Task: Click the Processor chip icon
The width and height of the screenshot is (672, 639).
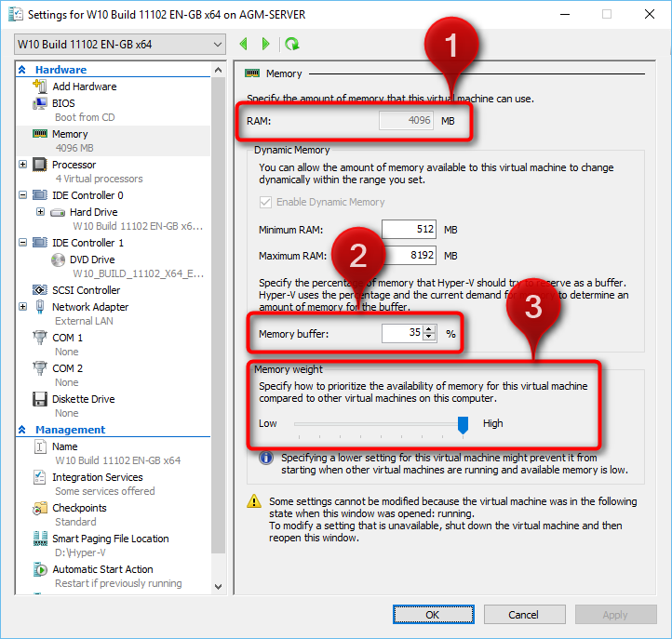Action: click(x=40, y=165)
